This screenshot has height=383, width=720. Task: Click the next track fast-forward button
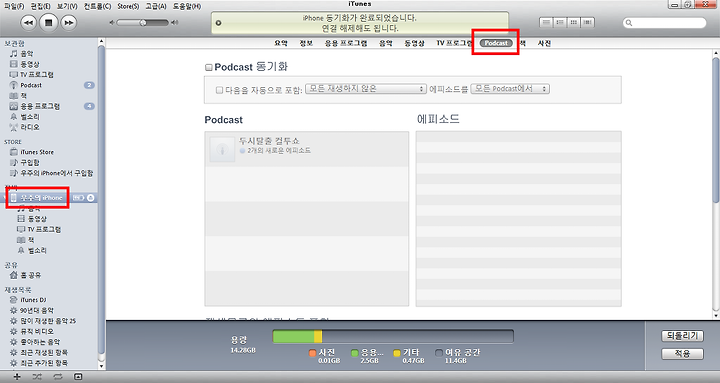(68, 23)
